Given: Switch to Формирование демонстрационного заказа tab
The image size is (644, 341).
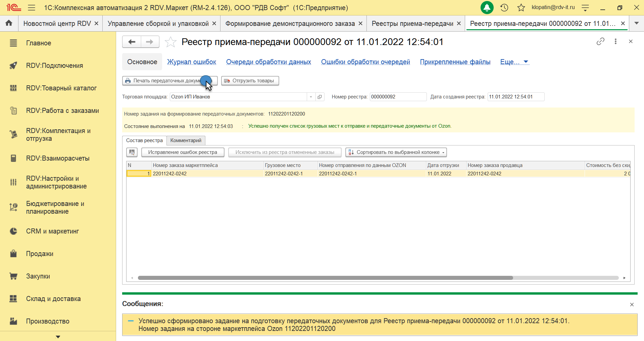Looking at the screenshot, I should 290,24.
